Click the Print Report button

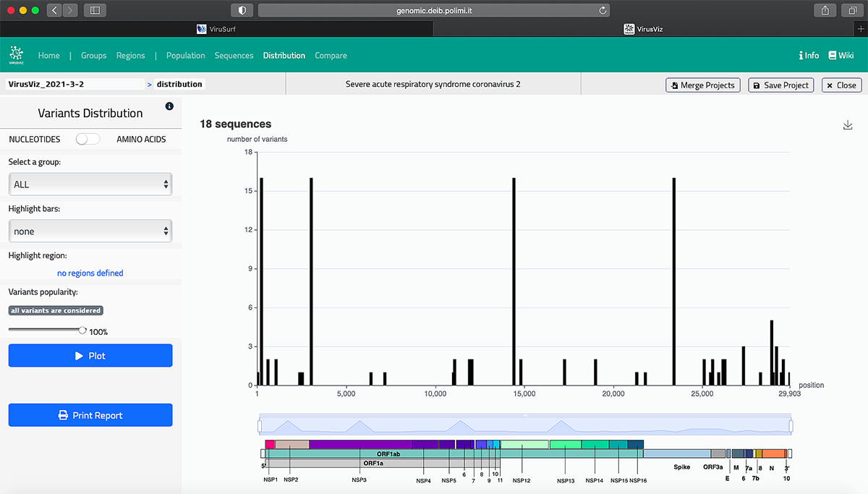90,415
